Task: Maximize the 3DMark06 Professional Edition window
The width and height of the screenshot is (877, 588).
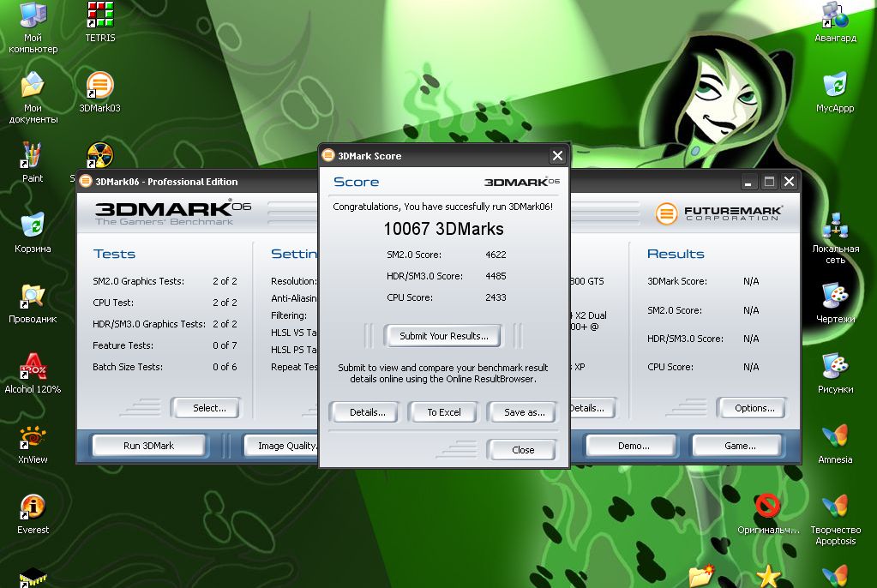Action: (769, 182)
